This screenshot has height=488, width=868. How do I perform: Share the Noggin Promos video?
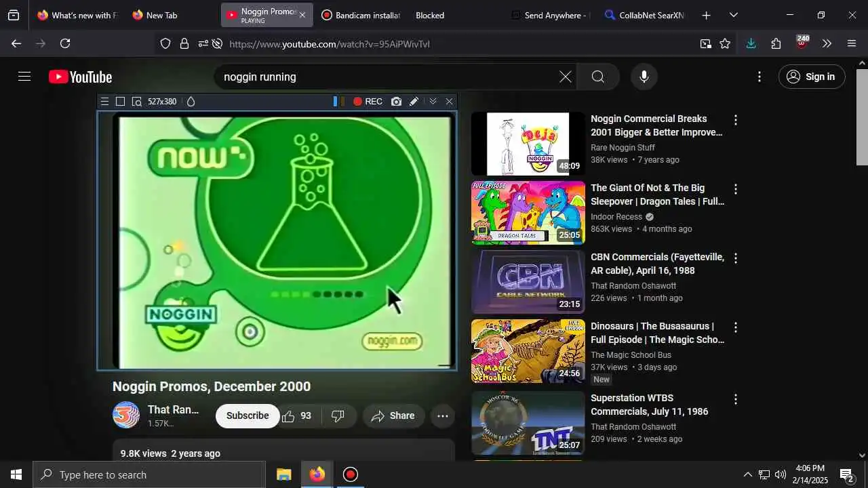coord(393,415)
